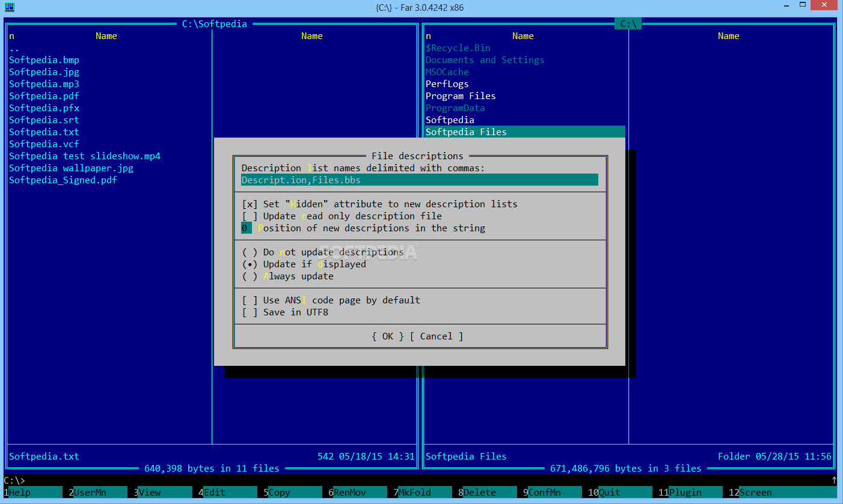843x504 pixels.
Task: Click the highlighted Softpedia Files folder row
Action: tap(525, 132)
